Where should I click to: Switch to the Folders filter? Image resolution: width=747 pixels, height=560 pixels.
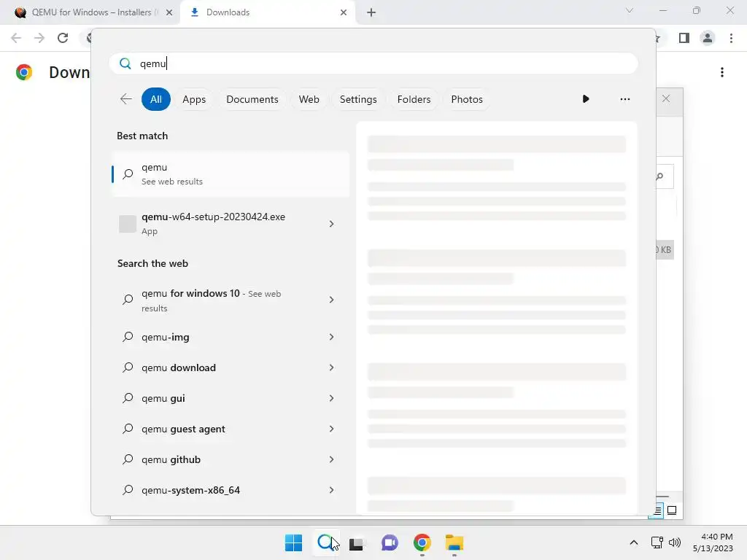414,99
